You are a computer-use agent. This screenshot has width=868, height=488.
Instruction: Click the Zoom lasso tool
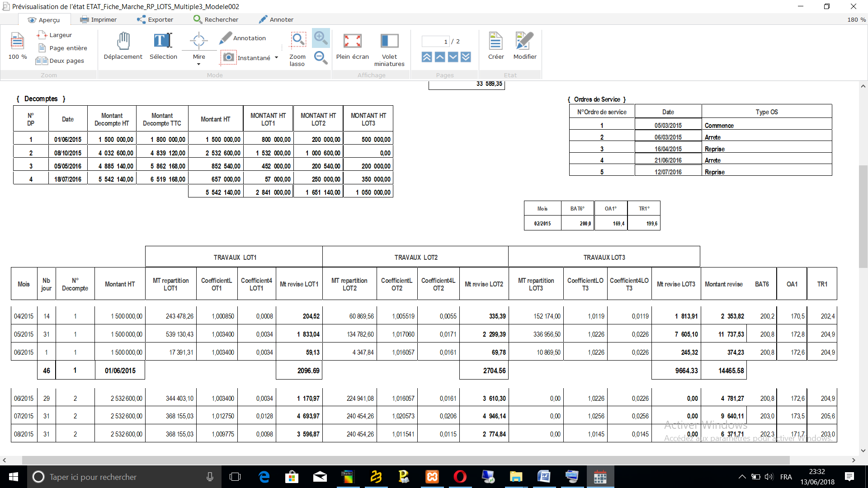click(297, 49)
